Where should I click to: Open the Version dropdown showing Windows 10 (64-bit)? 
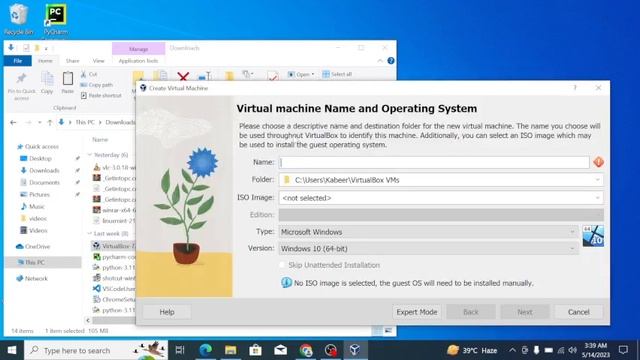click(x=429, y=249)
